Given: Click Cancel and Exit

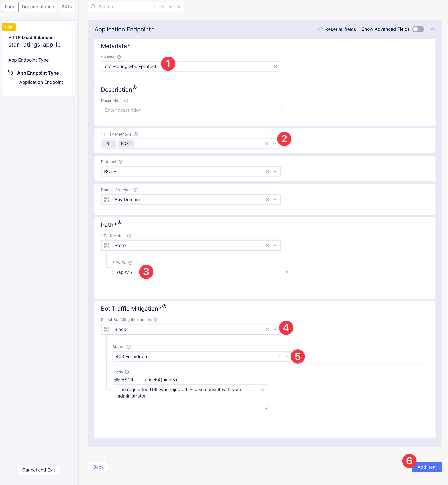Looking at the screenshot, I should [39, 470].
